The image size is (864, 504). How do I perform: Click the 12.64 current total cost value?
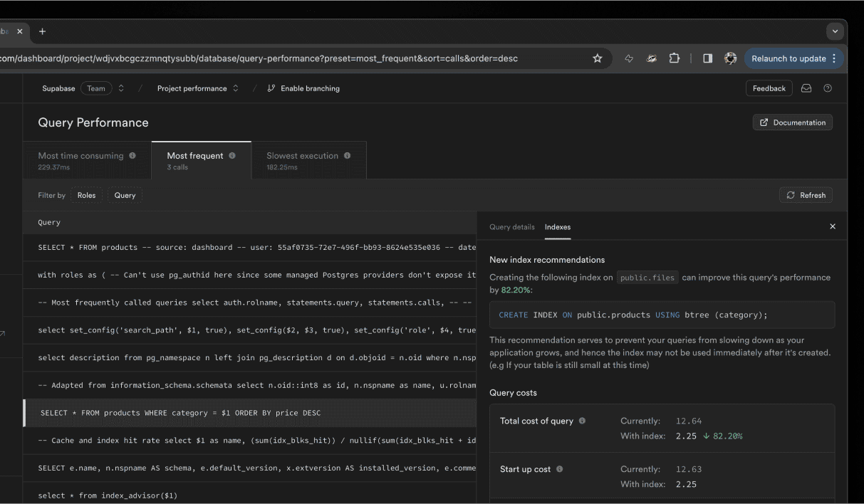(x=689, y=421)
